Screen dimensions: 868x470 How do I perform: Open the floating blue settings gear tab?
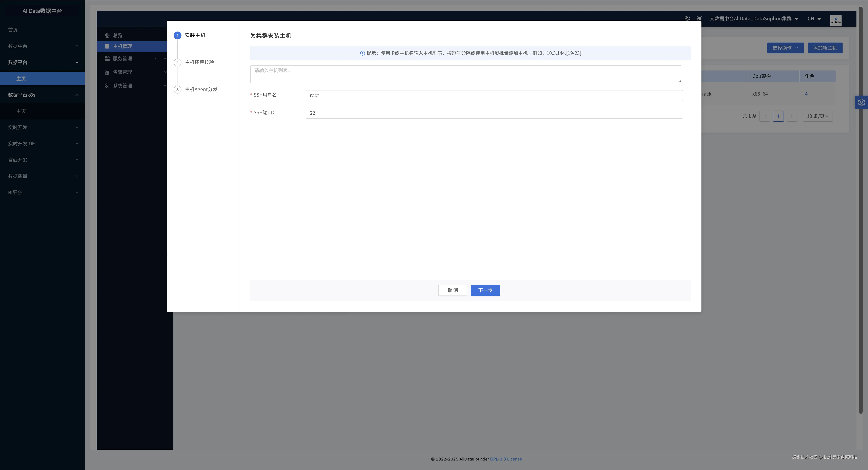click(x=861, y=102)
